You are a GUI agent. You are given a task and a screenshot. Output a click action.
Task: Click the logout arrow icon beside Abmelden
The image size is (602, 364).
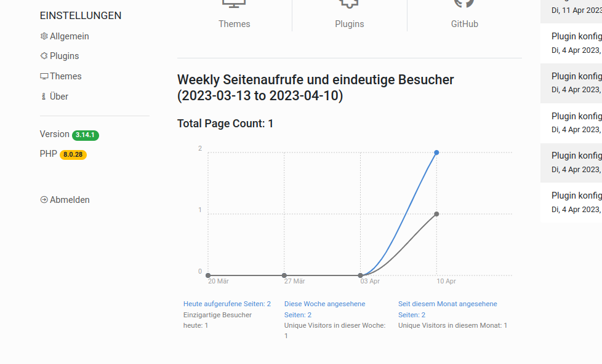tap(44, 200)
